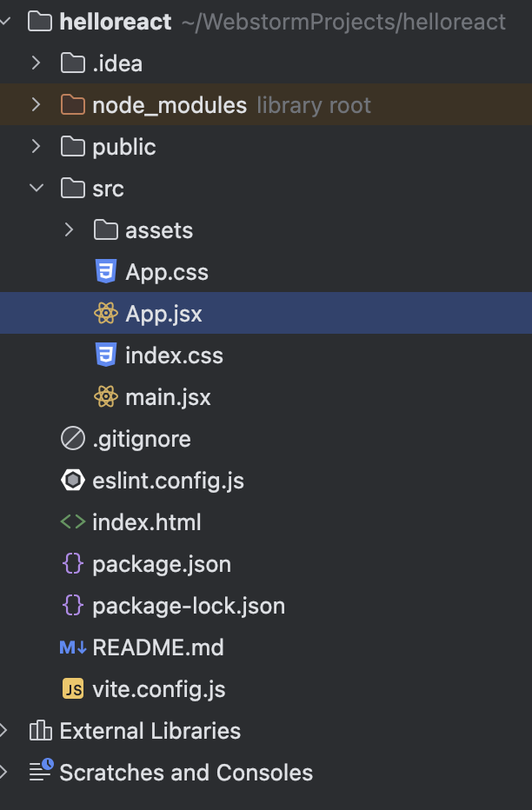The image size is (532, 810).
Task: Select index.css file entry
Action: coord(266,355)
